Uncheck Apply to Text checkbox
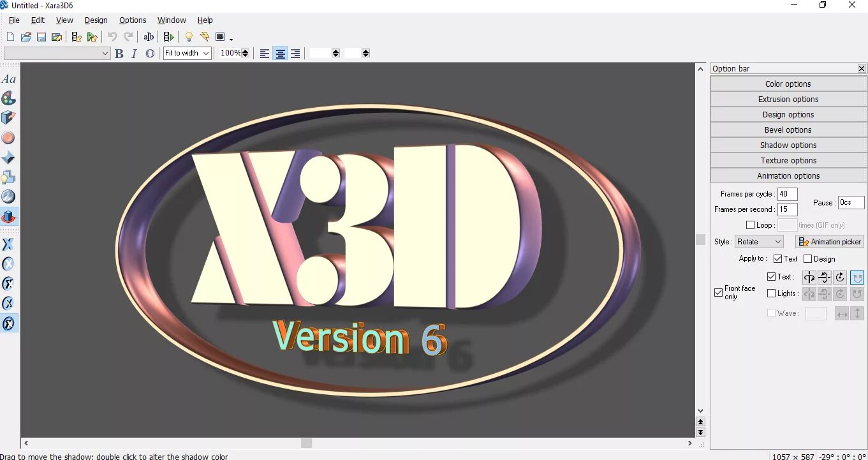The image size is (868, 460). [x=777, y=259]
